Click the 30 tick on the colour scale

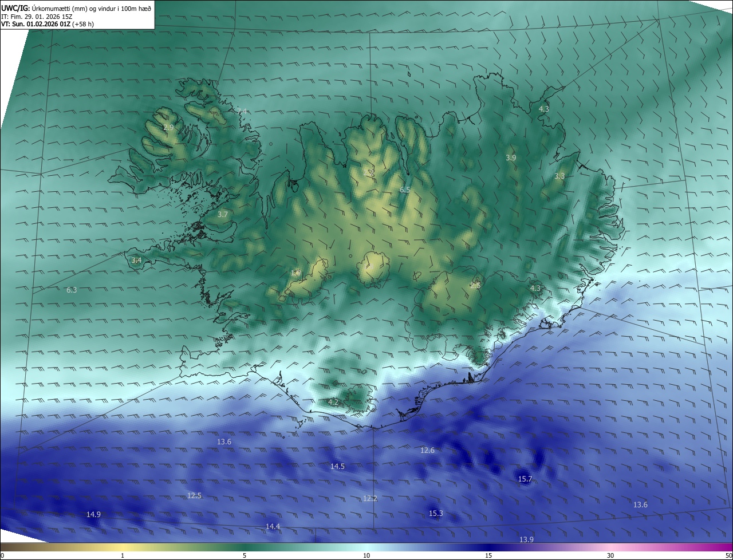[610, 555]
